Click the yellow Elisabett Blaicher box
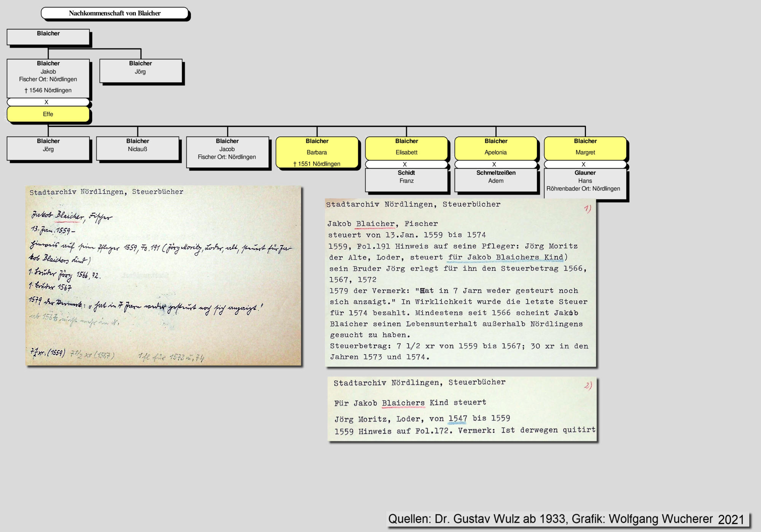This screenshot has height=532, width=761. (x=406, y=148)
